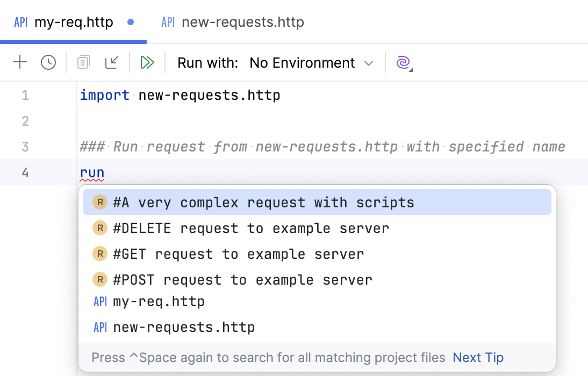This screenshot has height=376, width=588.
Task: Click the purple spiral AI icon
Action: [403, 63]
